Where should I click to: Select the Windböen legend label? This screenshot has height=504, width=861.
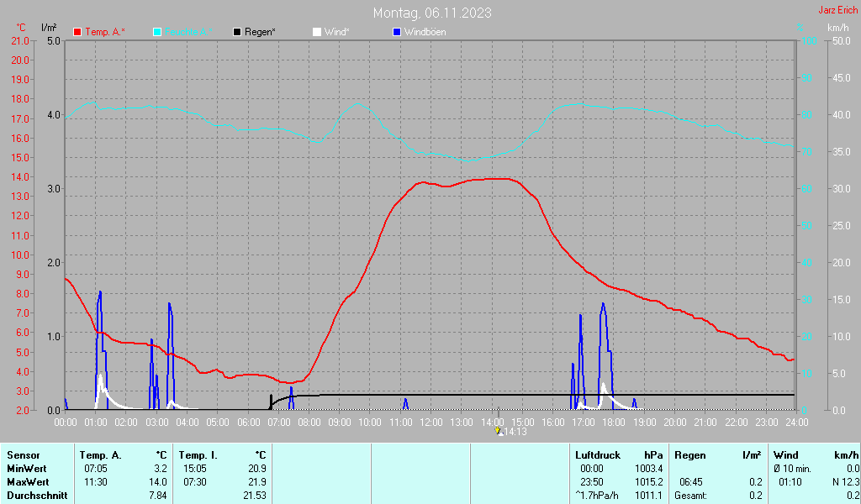[x=425, y=32]
